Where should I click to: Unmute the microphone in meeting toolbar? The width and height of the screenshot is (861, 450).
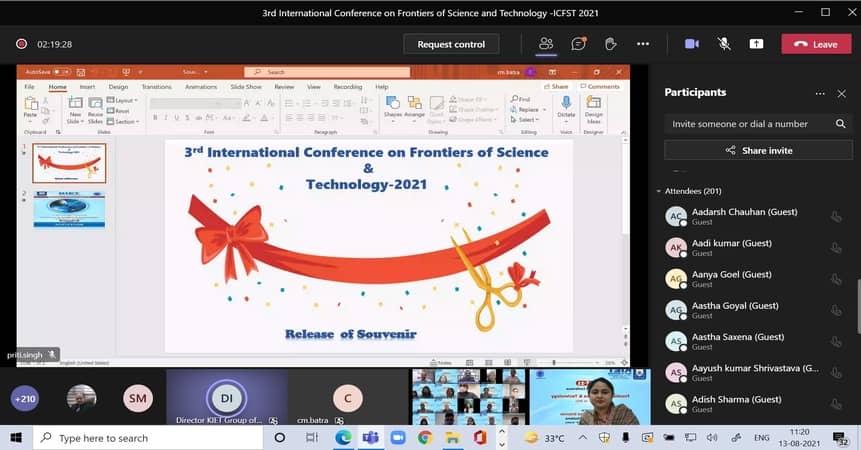click(x=724, y=44)
